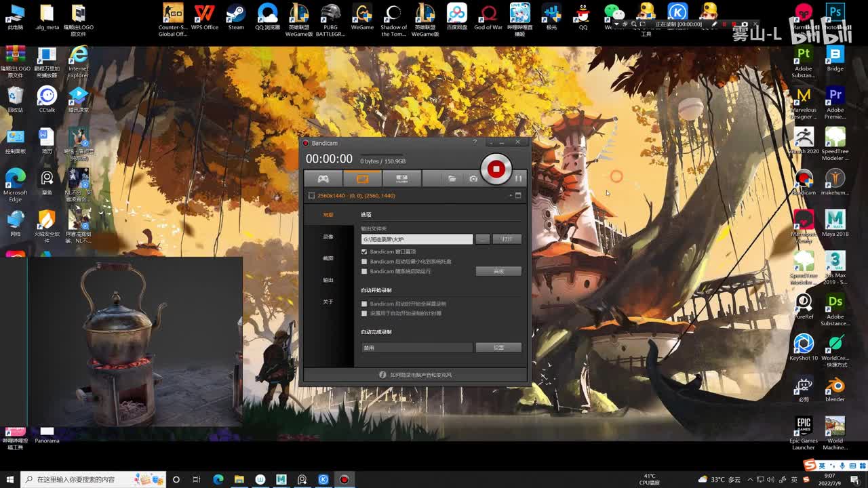The height and width of the screenshot is (488, 868).
Task: Open PUBG BATTLEGROUNDS desktop shortcut
Action: click(330, 20)
